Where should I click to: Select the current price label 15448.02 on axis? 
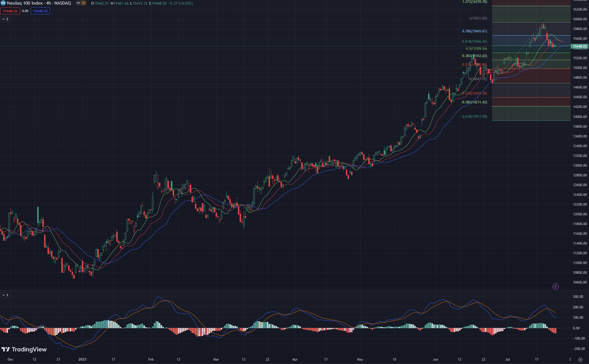click(x=580, y=46)
